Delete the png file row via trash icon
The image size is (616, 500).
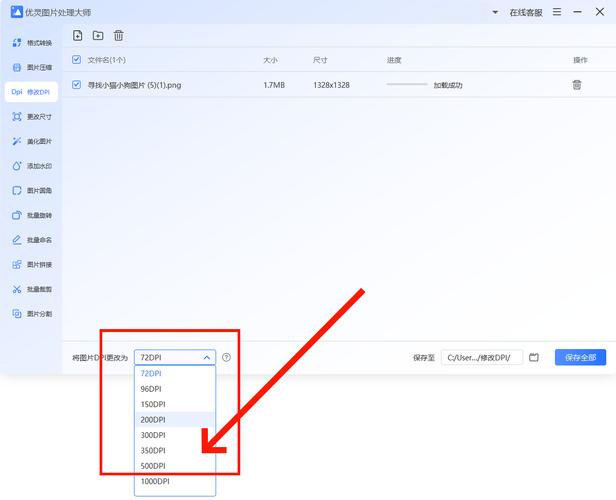tap(576, 85)
